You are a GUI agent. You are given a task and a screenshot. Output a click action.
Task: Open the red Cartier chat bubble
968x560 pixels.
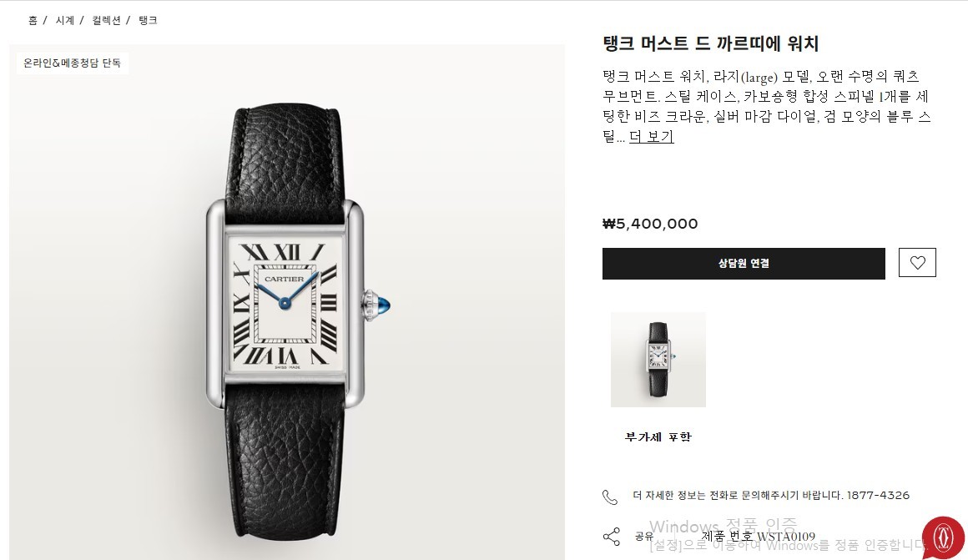point(943,537)
